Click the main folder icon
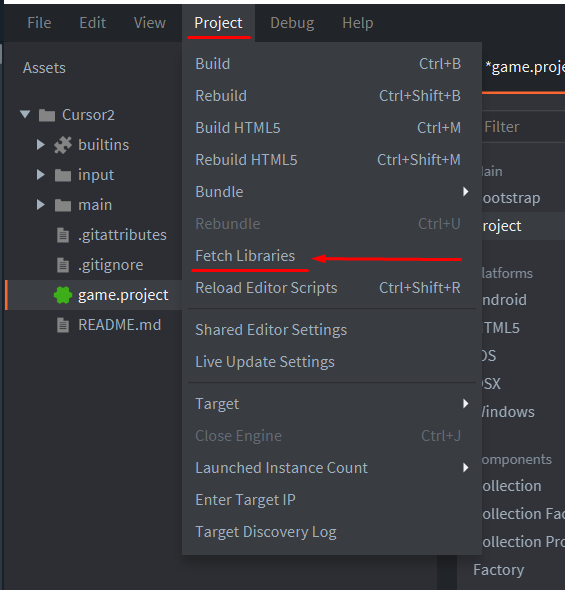Screen dimensions: 565x590 coord(63,205)
